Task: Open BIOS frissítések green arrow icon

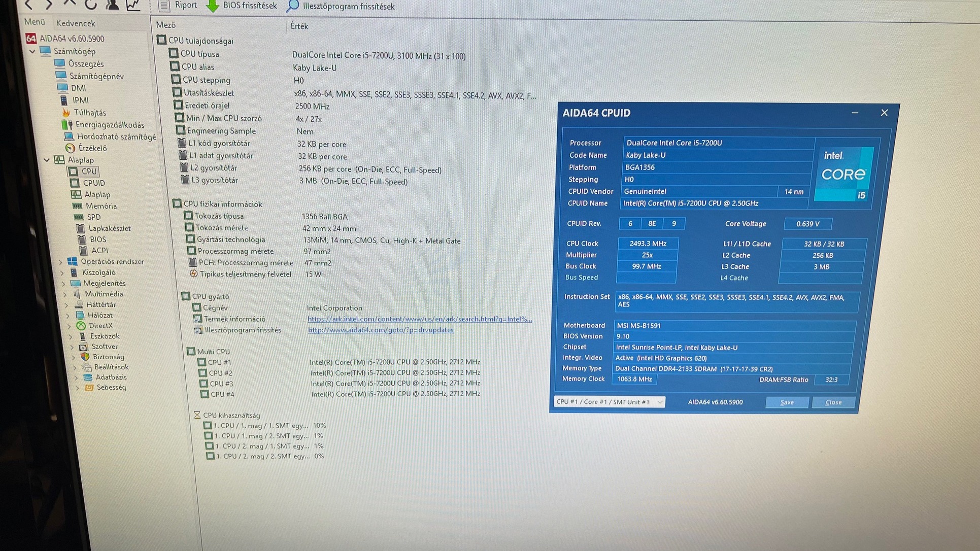Action: point(213,6)
